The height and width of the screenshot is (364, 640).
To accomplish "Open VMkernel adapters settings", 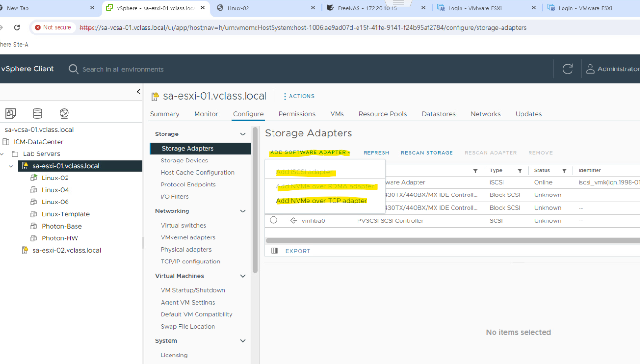I will coord(188,237).
